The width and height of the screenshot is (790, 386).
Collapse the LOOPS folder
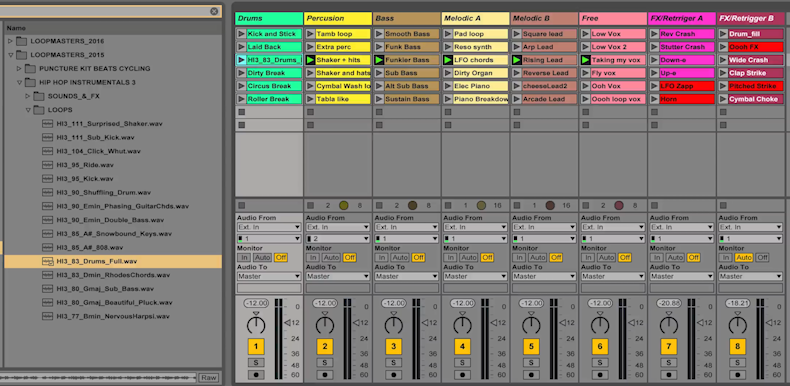coord(28,110)
